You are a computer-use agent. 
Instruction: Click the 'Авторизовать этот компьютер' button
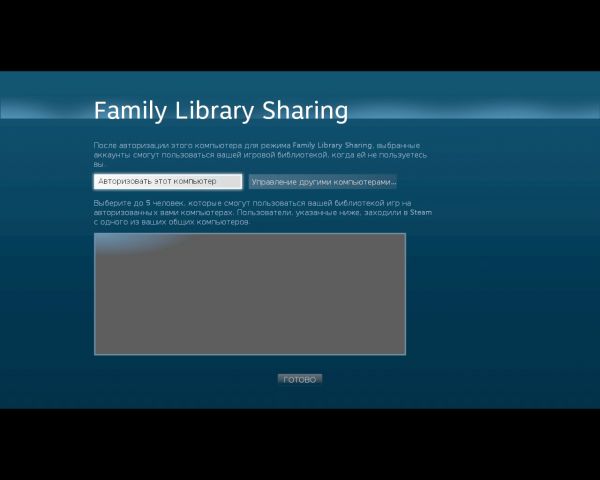pyautogui.click(x=168, y=182)
